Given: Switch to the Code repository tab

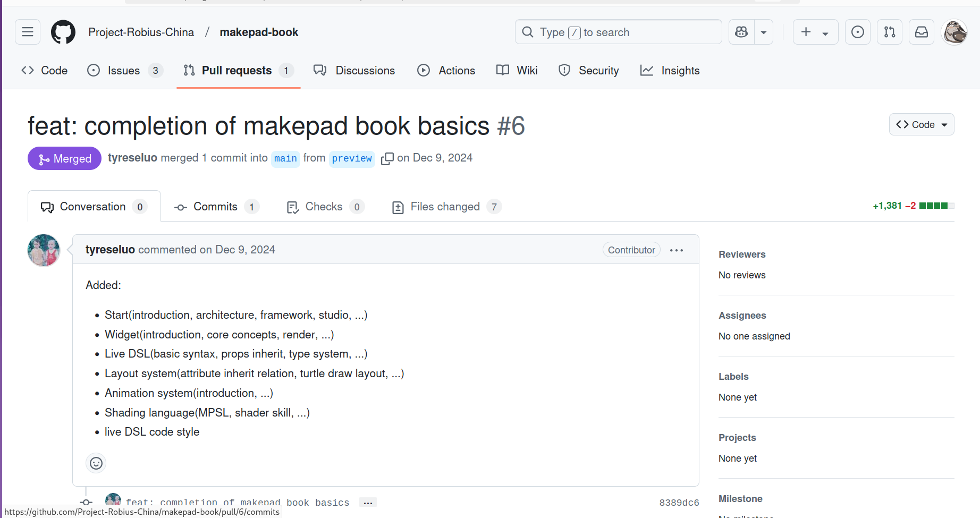Looking at the screenshot, I should tap(45, 71).
